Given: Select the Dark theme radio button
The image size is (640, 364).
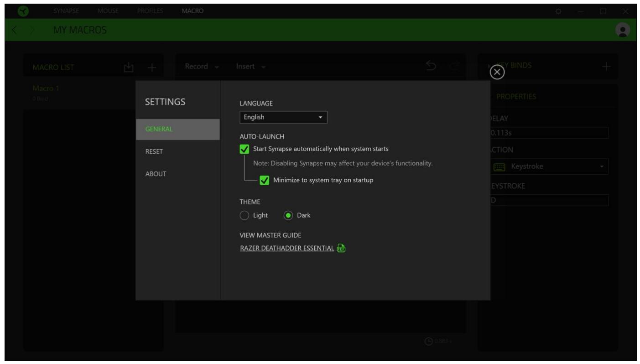Looking at the screenshot, I should click(x=288, y=215).
